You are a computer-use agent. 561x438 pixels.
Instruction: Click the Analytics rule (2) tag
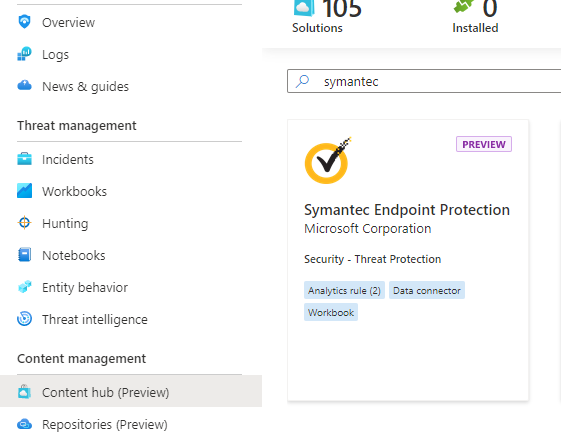click(344, 290)
